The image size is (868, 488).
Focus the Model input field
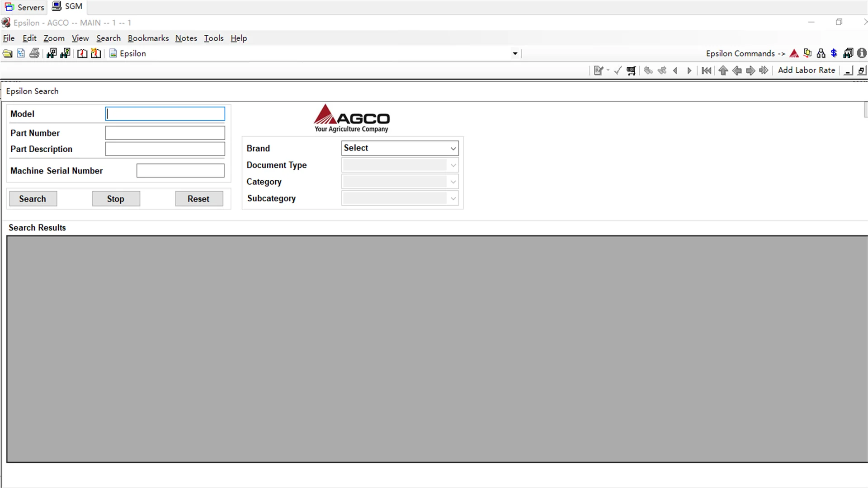[165, 114]
